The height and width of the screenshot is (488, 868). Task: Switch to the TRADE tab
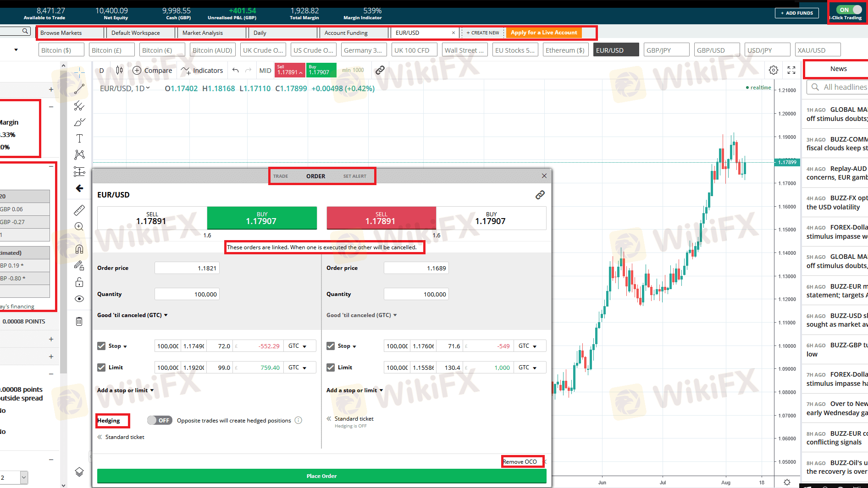(281, 176)
